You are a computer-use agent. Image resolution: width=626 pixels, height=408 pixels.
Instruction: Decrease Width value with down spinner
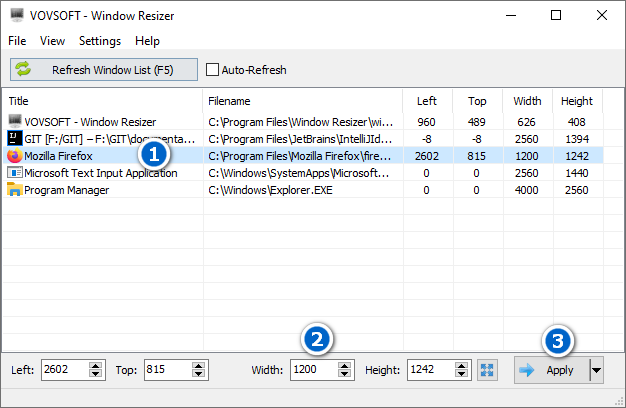pos(344,374)
